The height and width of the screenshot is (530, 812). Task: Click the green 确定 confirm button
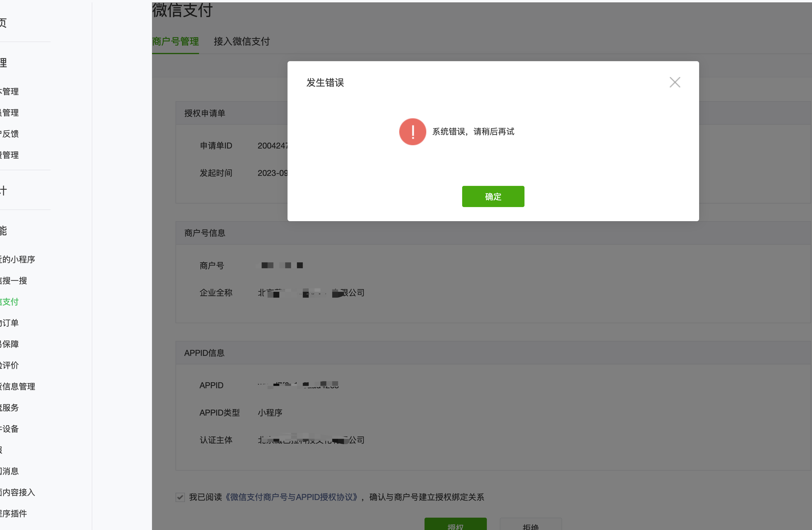tap(493, 196)
